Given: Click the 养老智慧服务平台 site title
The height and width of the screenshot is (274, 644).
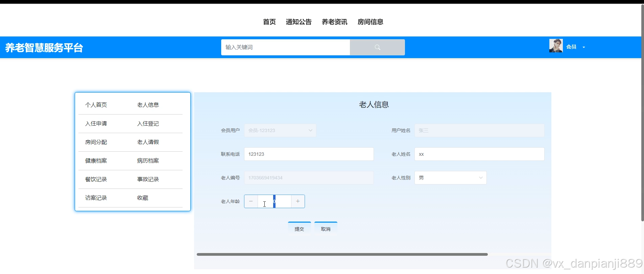Looking at the screenshot, I should tap(44, 48).
